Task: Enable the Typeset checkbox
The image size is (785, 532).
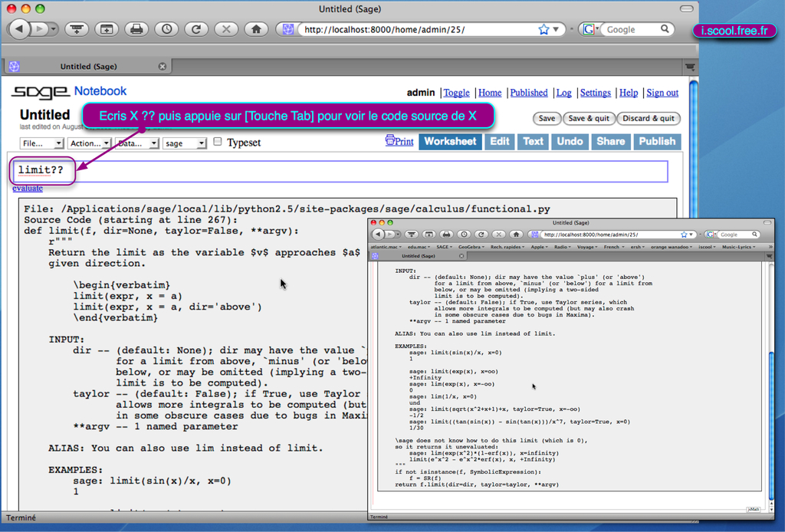Action: point(217,142)
